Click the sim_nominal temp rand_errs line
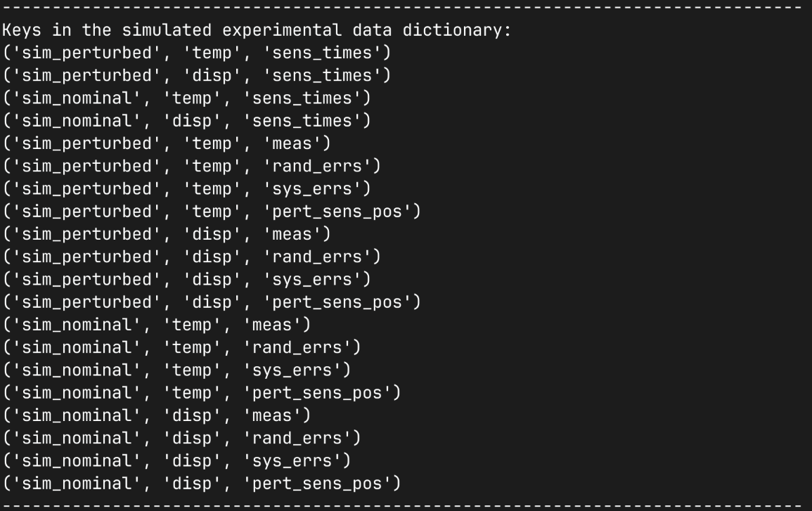812x511 pixels. (182, 347)
